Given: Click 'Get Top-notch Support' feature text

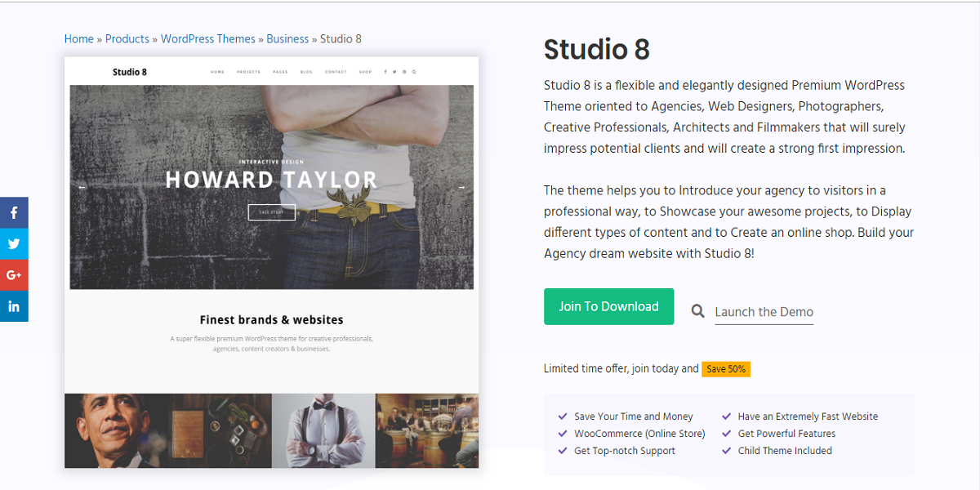Looking at the screenshot, I should coord(625,451).
